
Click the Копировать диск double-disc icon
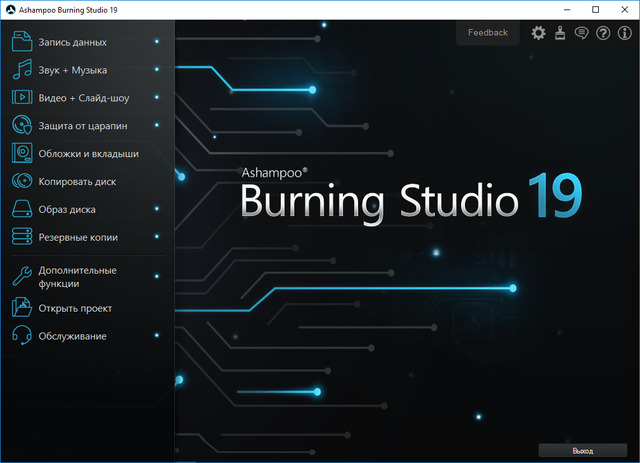click(x=23, y=182)
